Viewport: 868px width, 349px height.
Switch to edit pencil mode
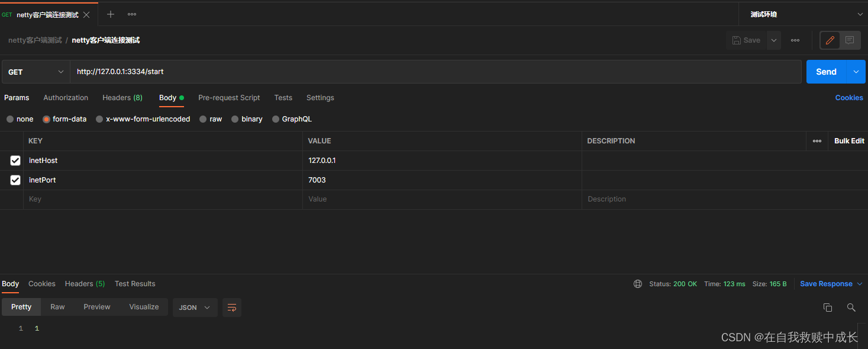[830, 40]
